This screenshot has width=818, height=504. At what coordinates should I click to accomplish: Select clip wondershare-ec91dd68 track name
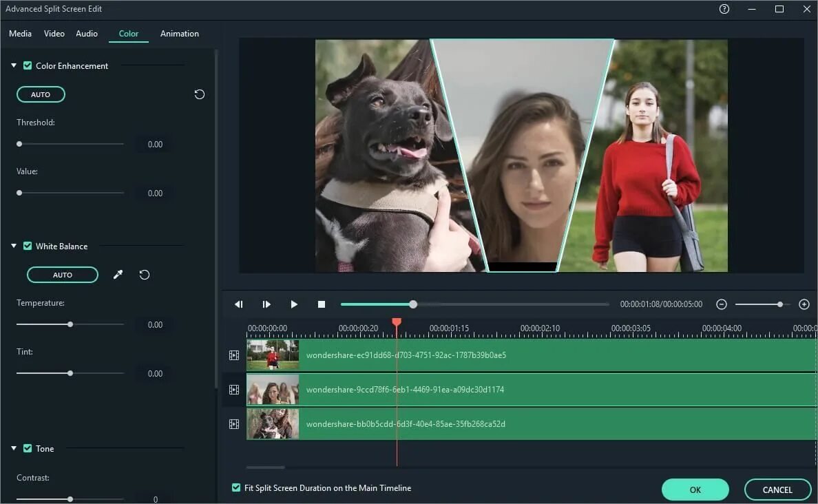point(406,355)
